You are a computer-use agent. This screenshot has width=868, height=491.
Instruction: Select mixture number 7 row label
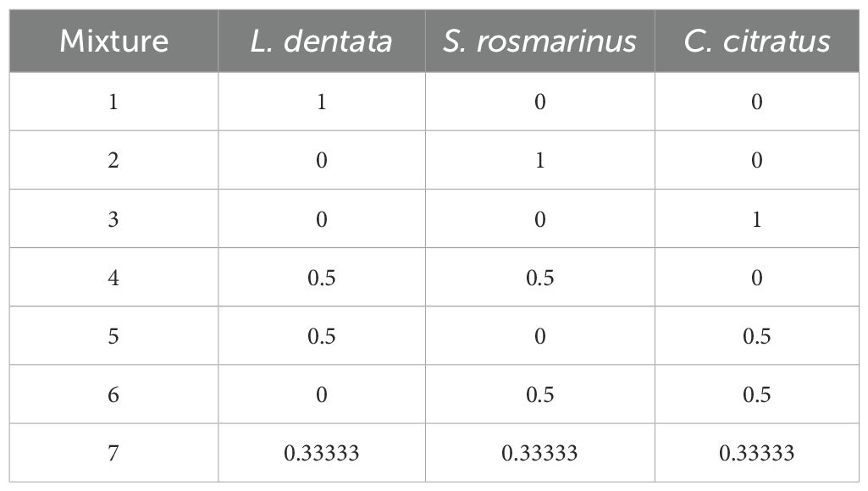pyautogui.click(x=113, y=453)
